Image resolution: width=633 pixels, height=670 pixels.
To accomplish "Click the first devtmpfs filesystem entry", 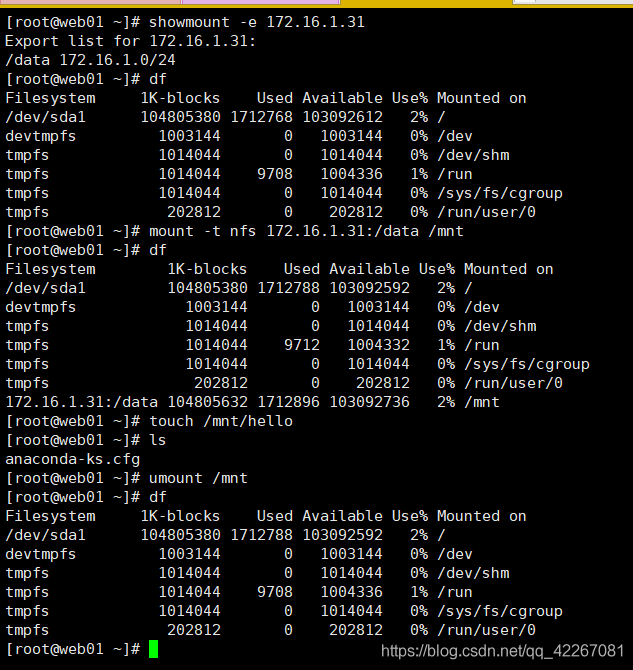I will (x=41, y=136).
